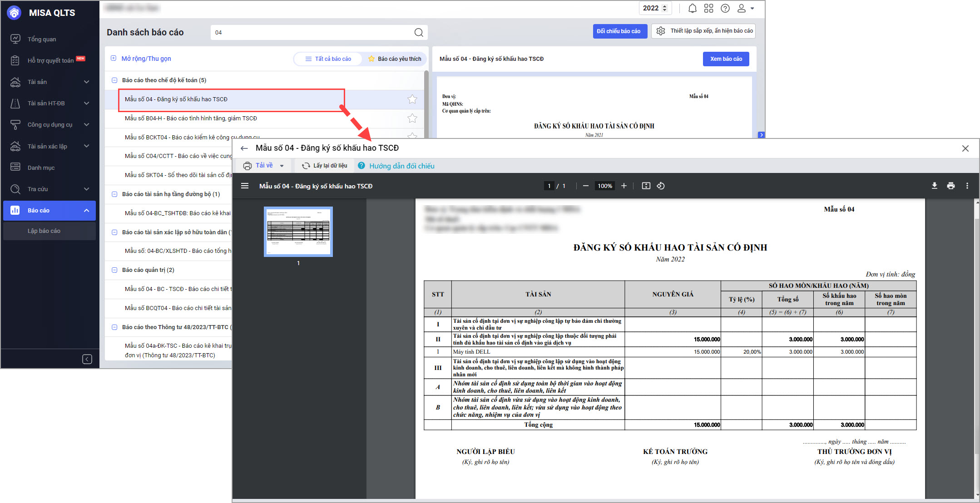Toggle the PDF sidebar menu
Screen dimensions: 980x503
(245, 186)
